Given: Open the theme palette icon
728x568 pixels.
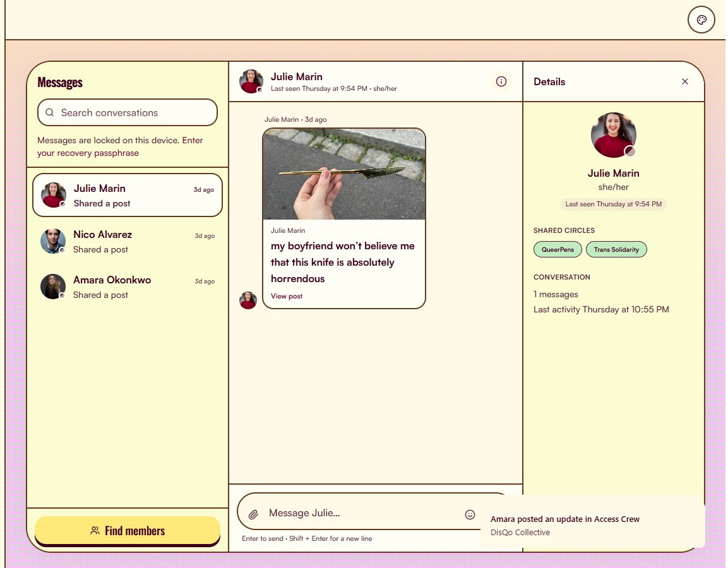Looking at the screenshot, I should (701, 20).
